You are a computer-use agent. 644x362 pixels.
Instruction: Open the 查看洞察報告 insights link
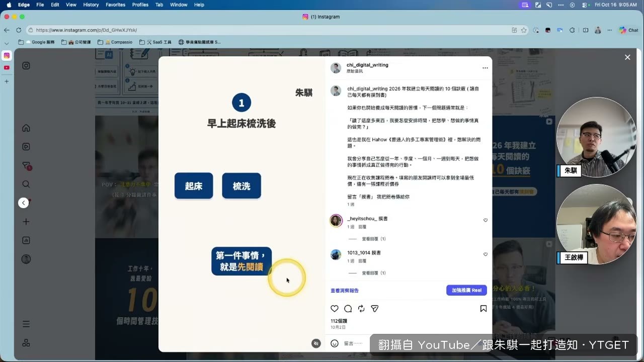pos(345,291)
